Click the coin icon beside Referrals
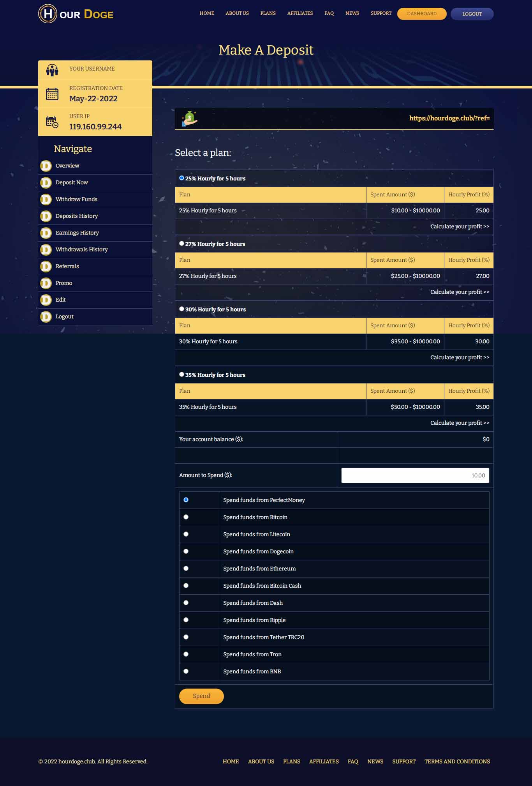 coord(46,267)
